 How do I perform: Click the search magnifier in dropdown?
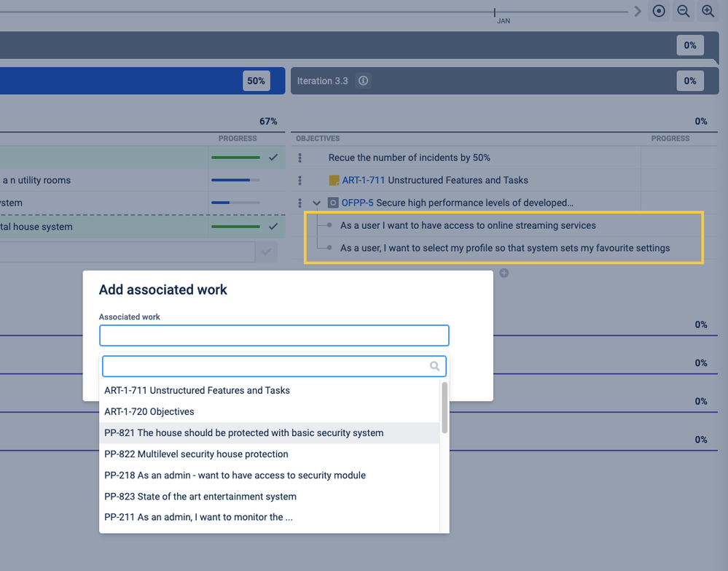[434, 366]
